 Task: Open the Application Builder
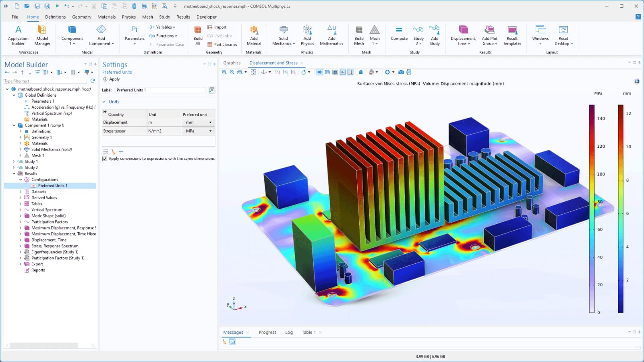[18, 30]
